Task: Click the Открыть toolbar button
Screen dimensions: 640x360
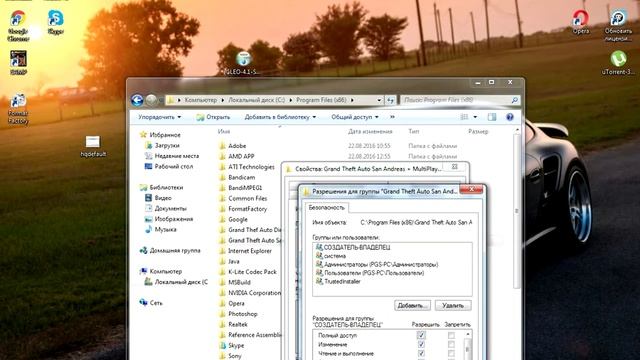Action: click(x=213, y=117)
